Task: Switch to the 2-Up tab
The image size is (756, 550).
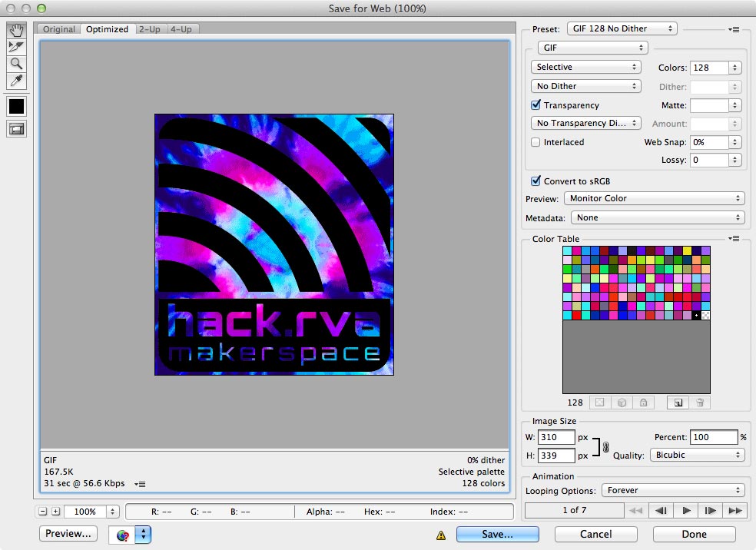Action: (x=150, y=29)
